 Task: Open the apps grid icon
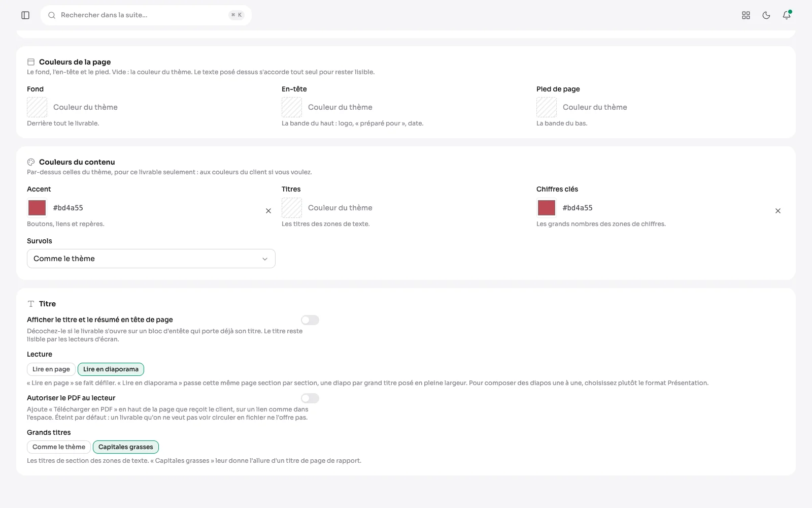[x=746, y=15]
